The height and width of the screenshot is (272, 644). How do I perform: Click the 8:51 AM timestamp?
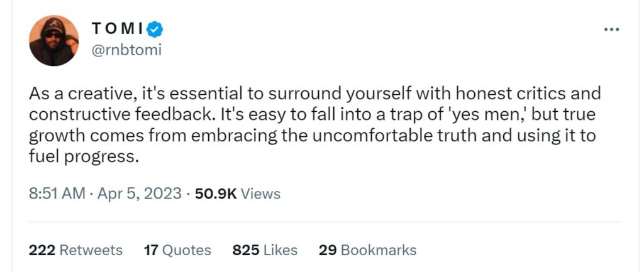coord(57,193)
